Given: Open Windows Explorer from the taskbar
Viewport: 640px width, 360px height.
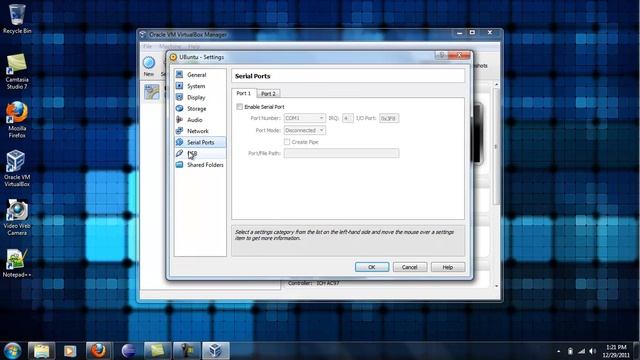Looking at the screenshot, I should [x=41, y=351].
